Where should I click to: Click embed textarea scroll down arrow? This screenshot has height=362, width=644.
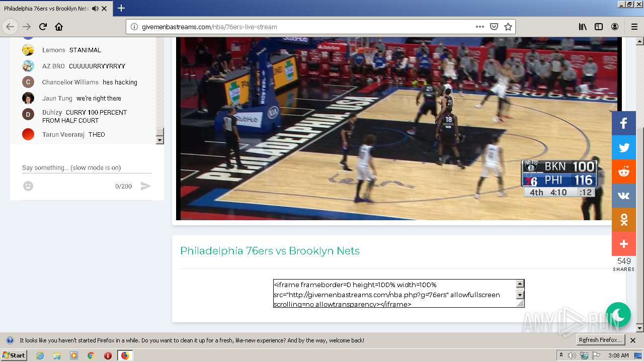520,295
